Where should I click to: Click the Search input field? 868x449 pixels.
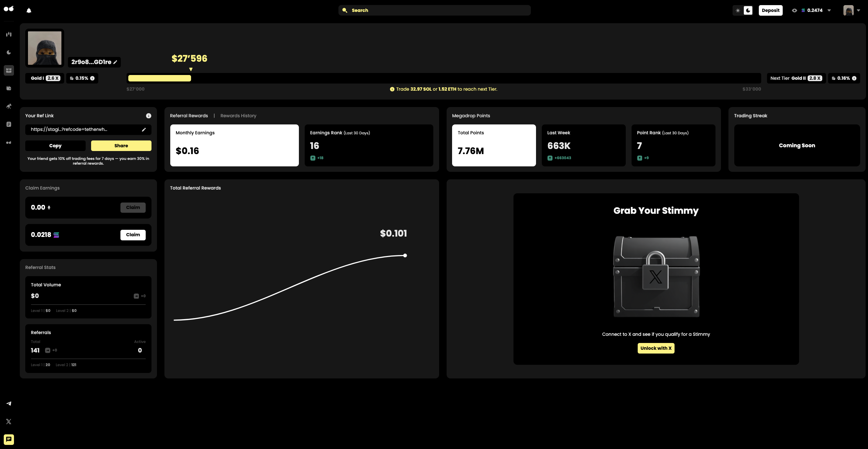coord(434,11)
